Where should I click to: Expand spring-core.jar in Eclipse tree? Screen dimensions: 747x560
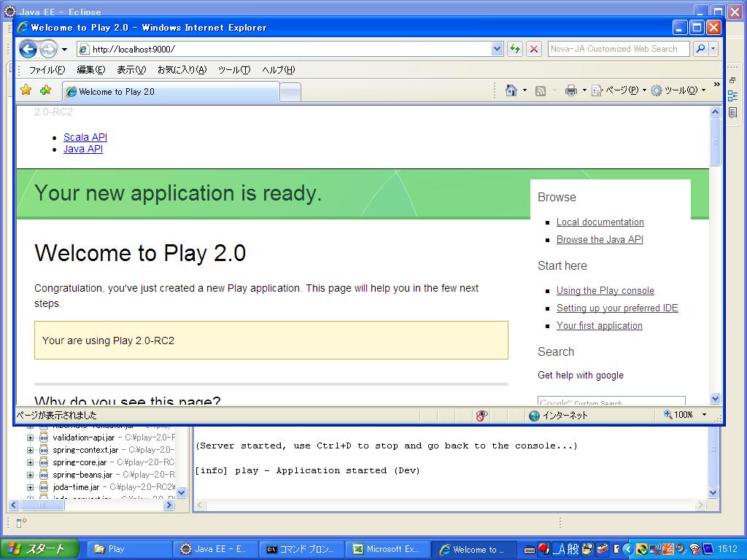click(30, 462)
